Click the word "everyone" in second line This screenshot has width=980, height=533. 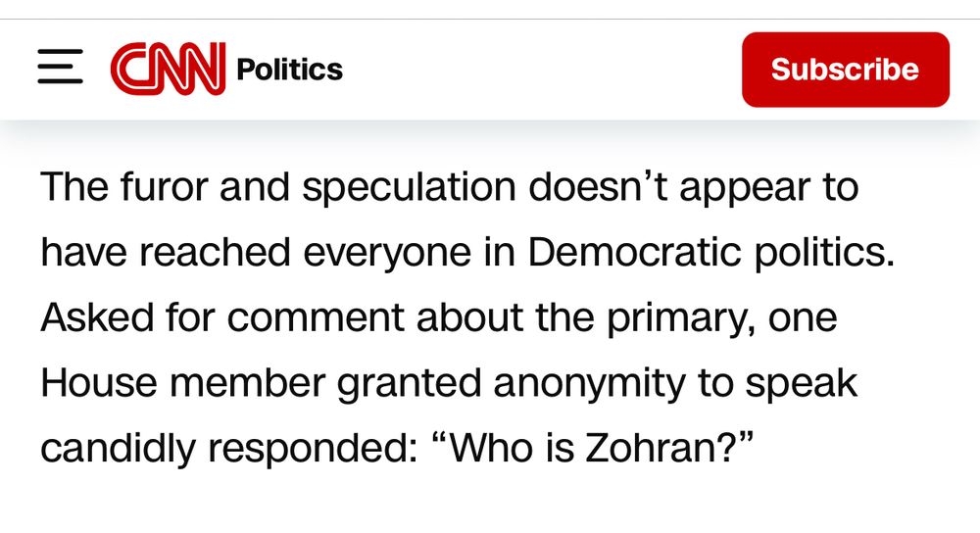387,254
